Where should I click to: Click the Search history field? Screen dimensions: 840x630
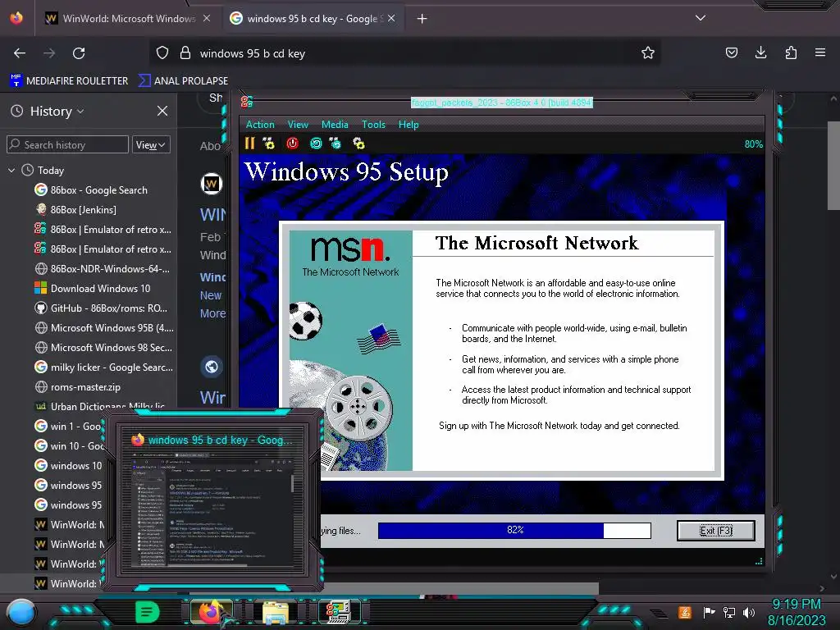[67, 144]
